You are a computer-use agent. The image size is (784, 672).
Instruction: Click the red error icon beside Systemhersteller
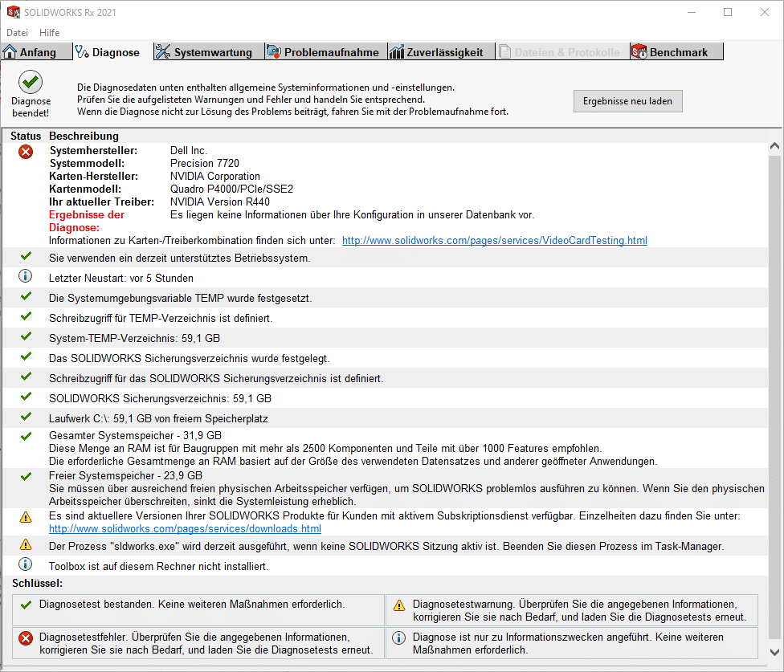click(x=26, y=152)
